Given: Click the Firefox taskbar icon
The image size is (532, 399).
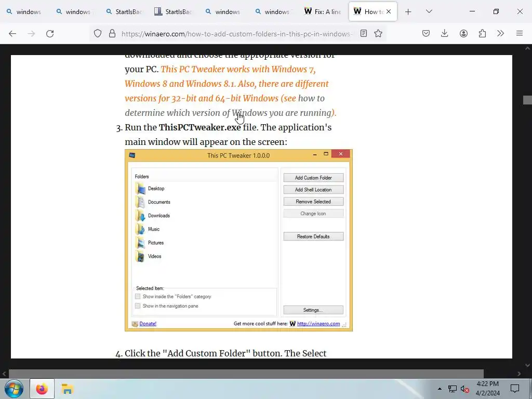Looking at the screenshot, I should point(42,389).
